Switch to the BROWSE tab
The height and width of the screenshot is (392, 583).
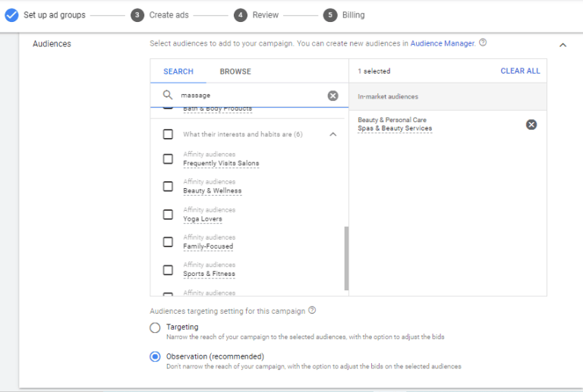235,71
